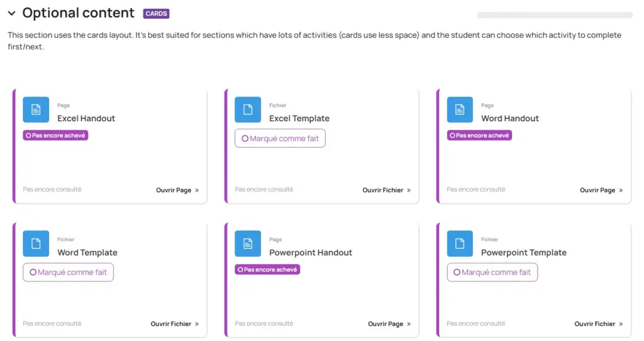Mark Excel Template as done
Screen dimensions: 644x341
click(x=280, y=138)
